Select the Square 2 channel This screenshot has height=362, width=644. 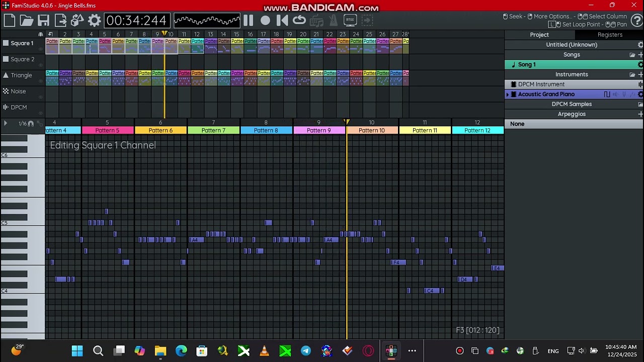click(x=22, y=59)
